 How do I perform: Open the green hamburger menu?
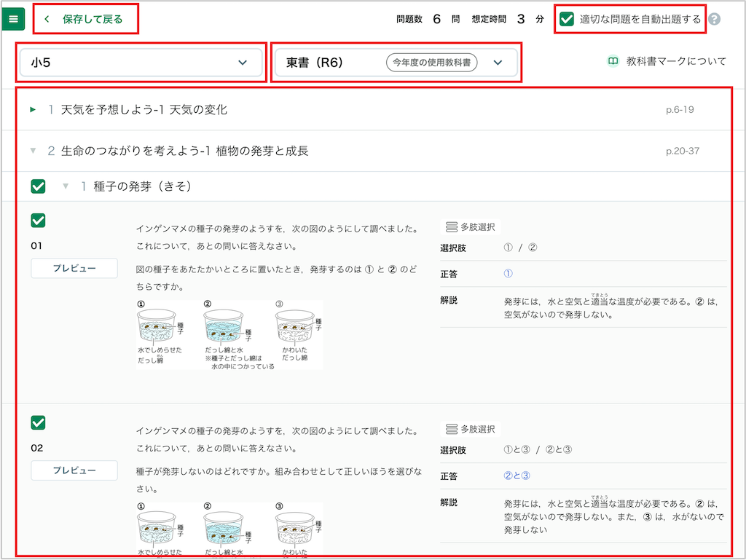click(x=13, y=19)
